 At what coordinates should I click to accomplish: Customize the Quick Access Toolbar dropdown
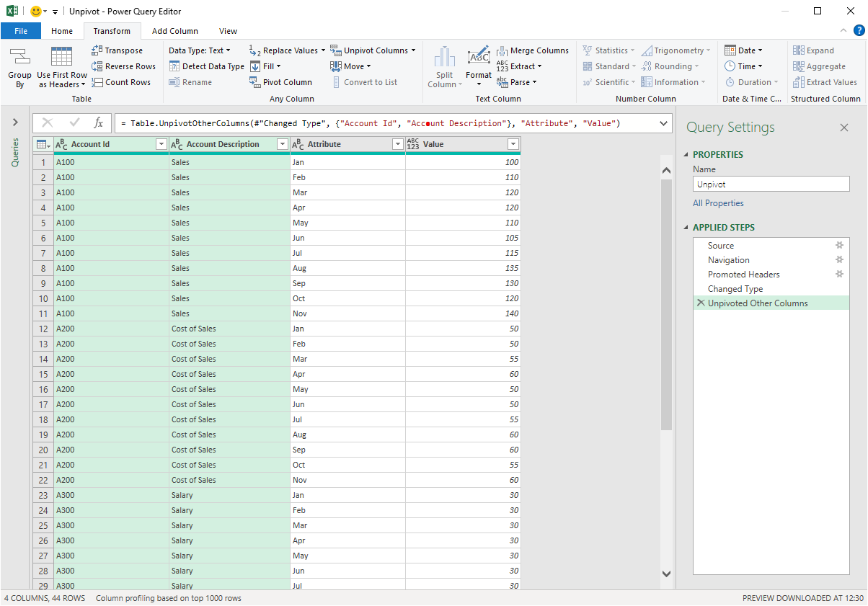coord(55,12)
